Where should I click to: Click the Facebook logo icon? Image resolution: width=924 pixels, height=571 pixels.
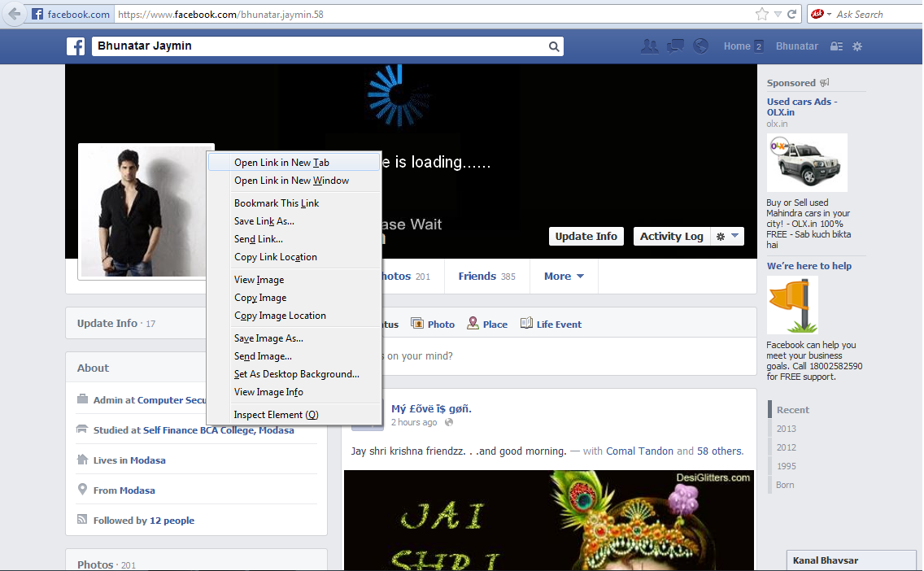(76, 46)
